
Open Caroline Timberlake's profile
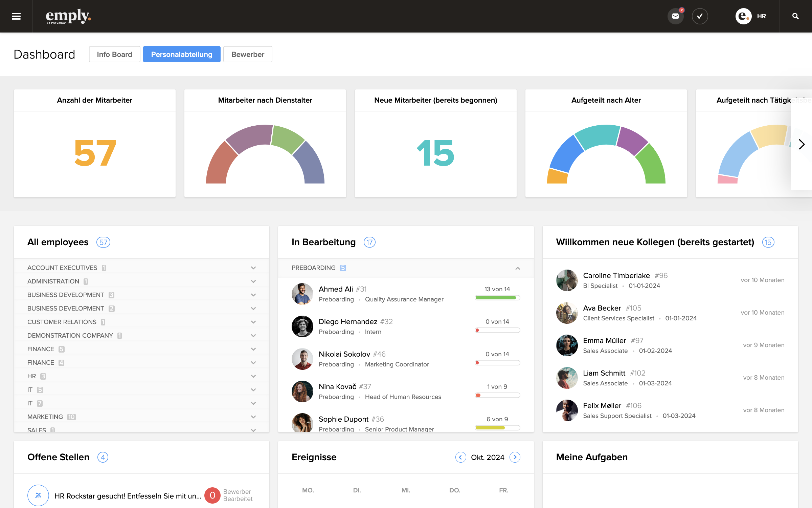tap(616, 276)
